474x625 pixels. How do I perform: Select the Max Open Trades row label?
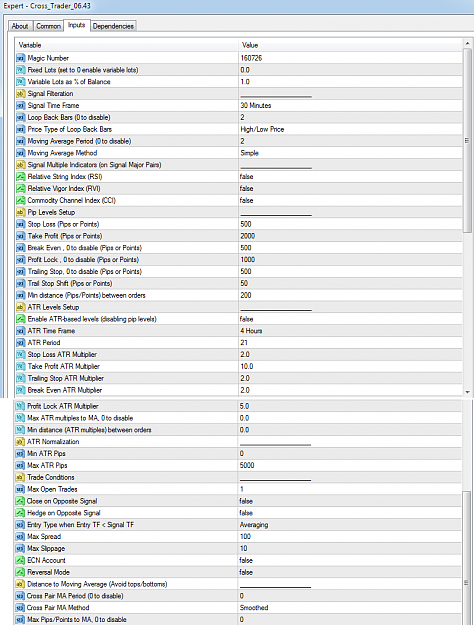(x=52, y=489)
